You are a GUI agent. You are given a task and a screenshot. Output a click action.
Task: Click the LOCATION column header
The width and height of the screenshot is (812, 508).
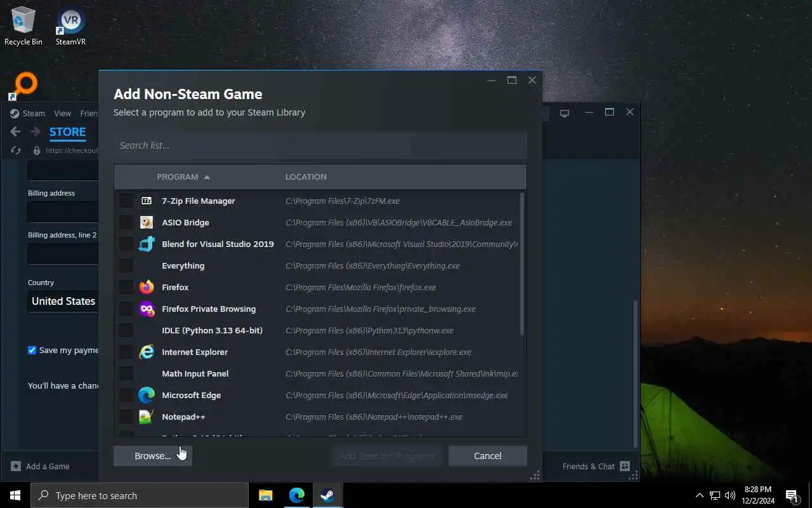pos(306,177)
